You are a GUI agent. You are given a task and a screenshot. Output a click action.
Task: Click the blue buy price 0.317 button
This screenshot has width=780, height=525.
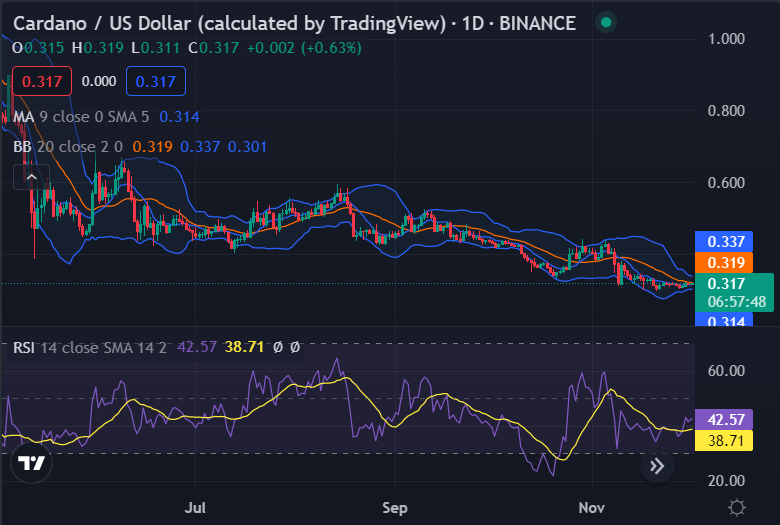coord(156,81)
